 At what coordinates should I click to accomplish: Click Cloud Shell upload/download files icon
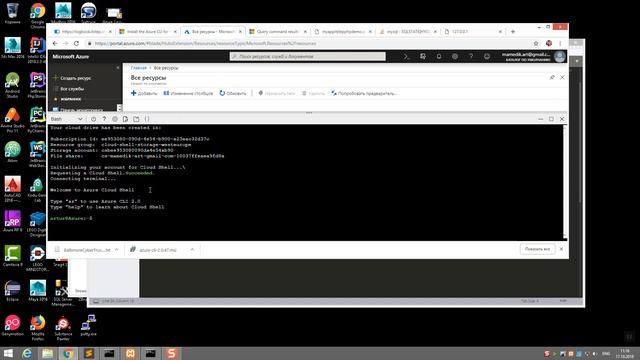[x=125, y=119]
